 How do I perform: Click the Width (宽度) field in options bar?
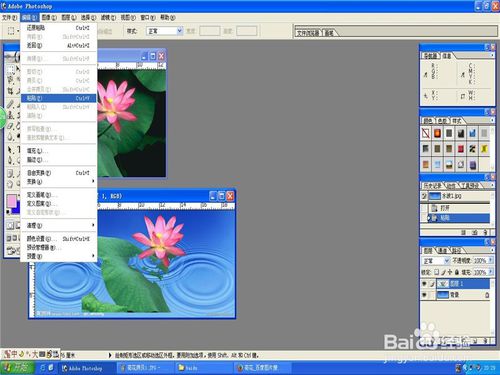click(210, 31)
